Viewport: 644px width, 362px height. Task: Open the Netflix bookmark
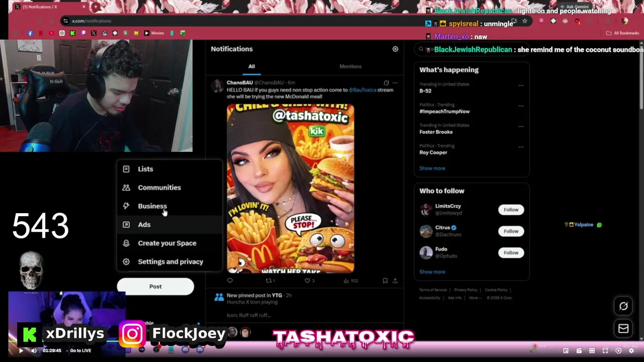click(41, 33)
